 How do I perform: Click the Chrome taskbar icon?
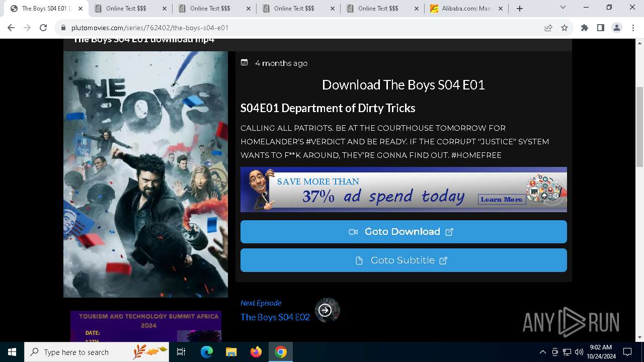tap(281, 352)
